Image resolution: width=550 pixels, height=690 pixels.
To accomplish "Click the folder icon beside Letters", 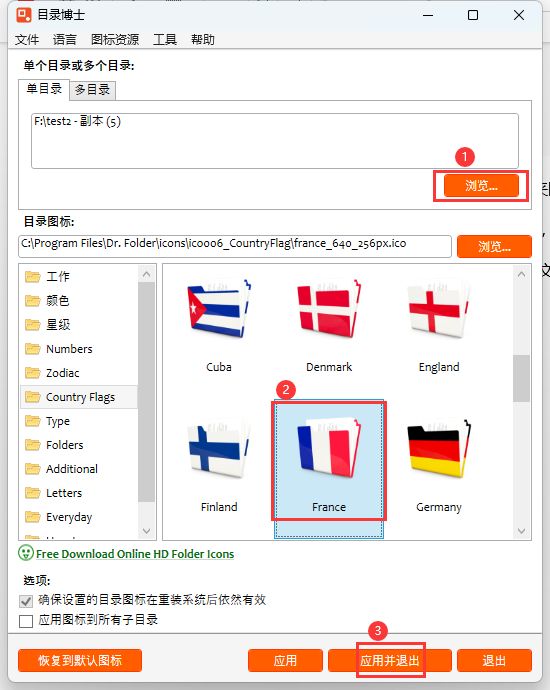I will pyautogui.click(x=33, y=493).
